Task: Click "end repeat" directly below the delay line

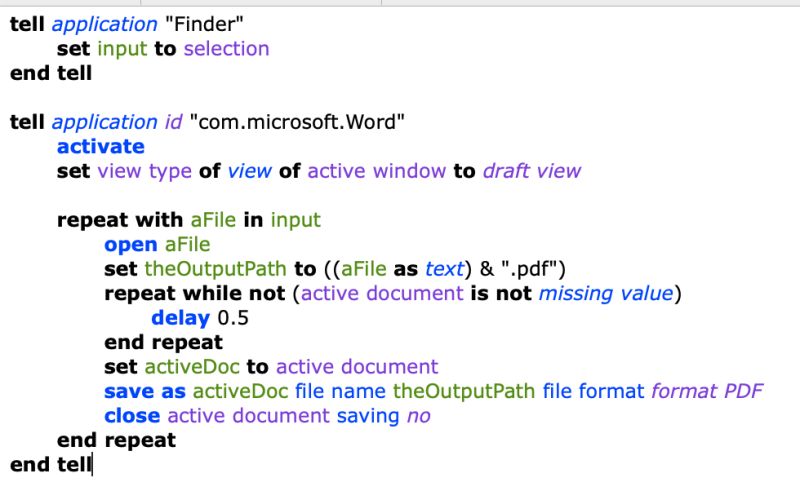Action: point(163,342)
